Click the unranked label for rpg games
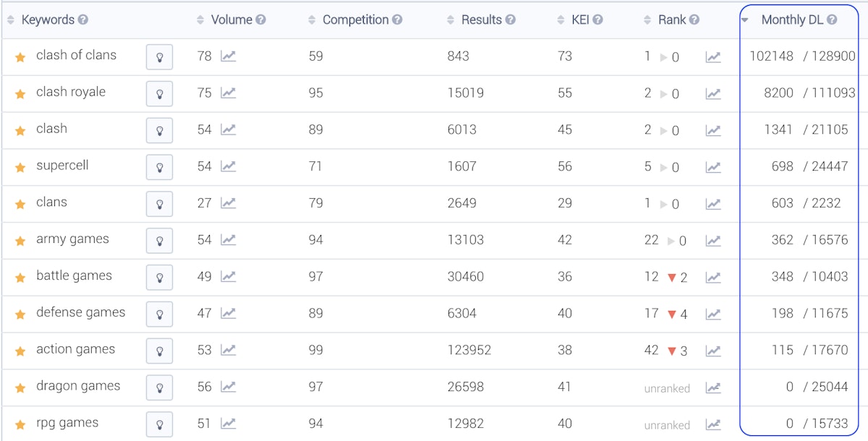The width and height of the screenshot is (868, 441). [x=667, y=425]
